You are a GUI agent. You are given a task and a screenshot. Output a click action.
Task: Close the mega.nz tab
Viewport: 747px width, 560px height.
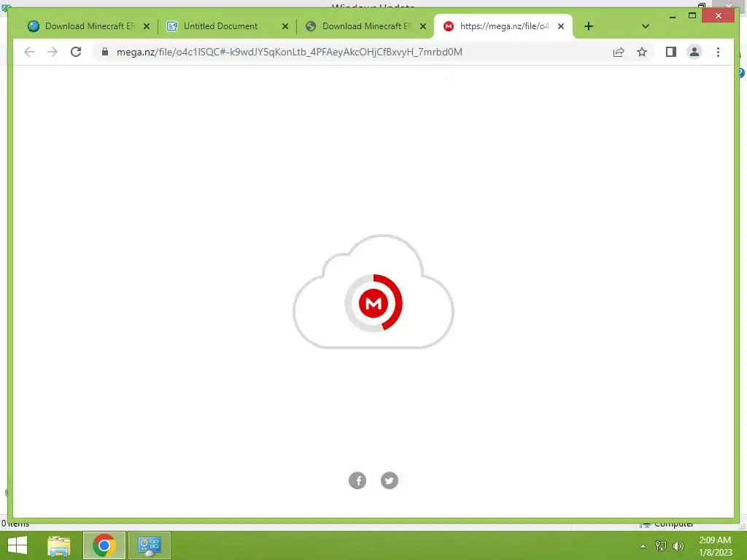click(561, 26)
